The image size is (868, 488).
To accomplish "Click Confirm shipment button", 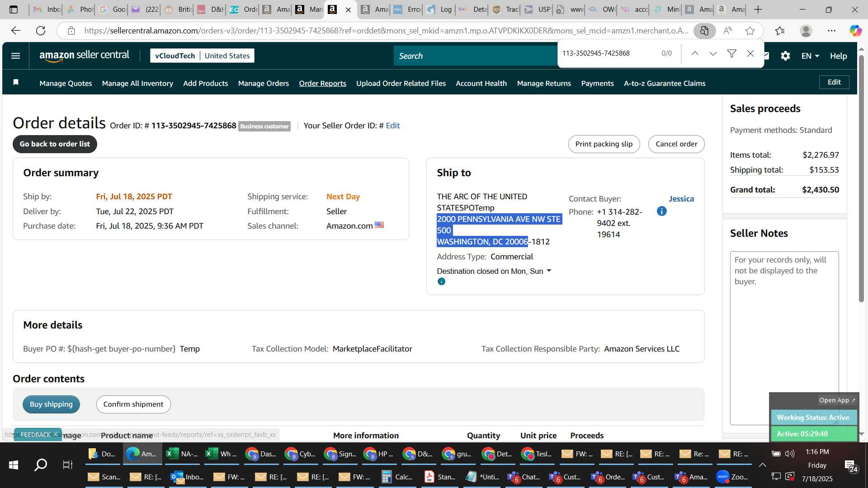I will 133,404.
